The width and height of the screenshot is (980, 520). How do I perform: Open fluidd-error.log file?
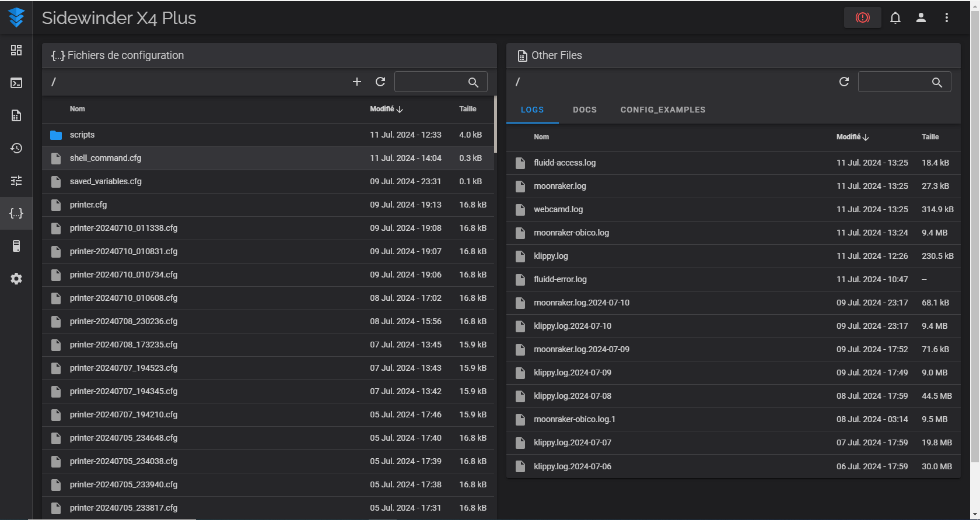[733, 279]
